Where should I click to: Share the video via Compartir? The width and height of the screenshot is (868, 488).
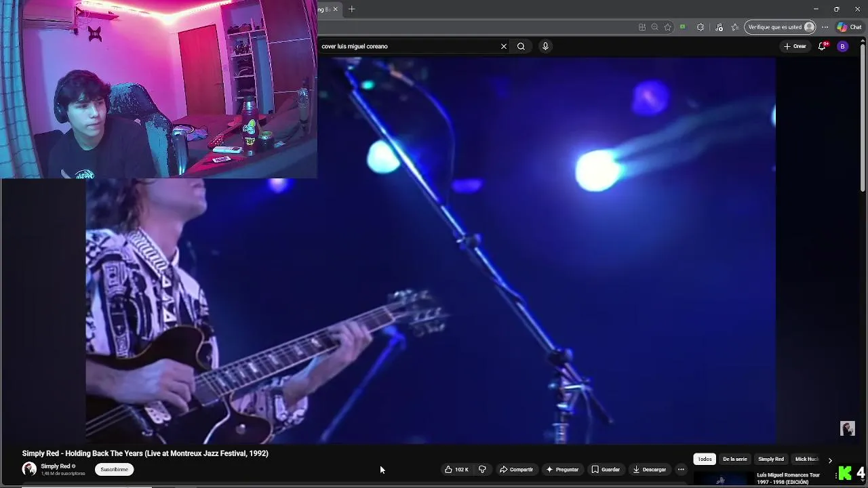coord(516,469)
